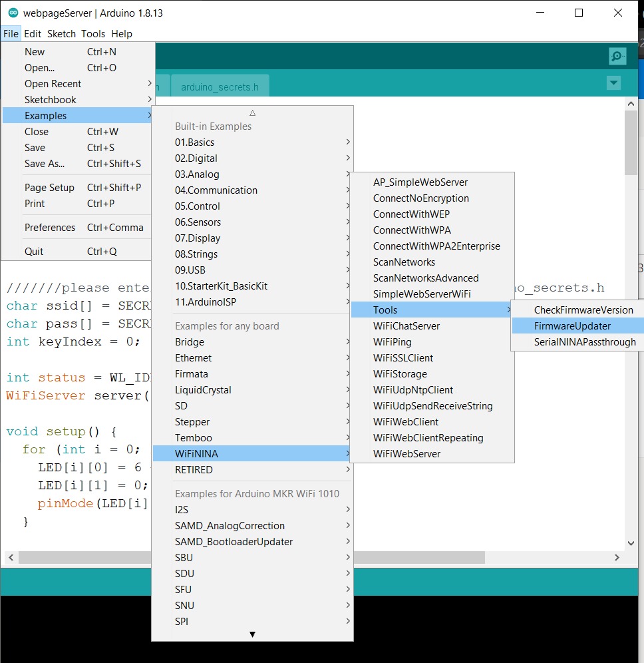
Task: Select WiFiNINA in examples list
Action: (252, 454)
